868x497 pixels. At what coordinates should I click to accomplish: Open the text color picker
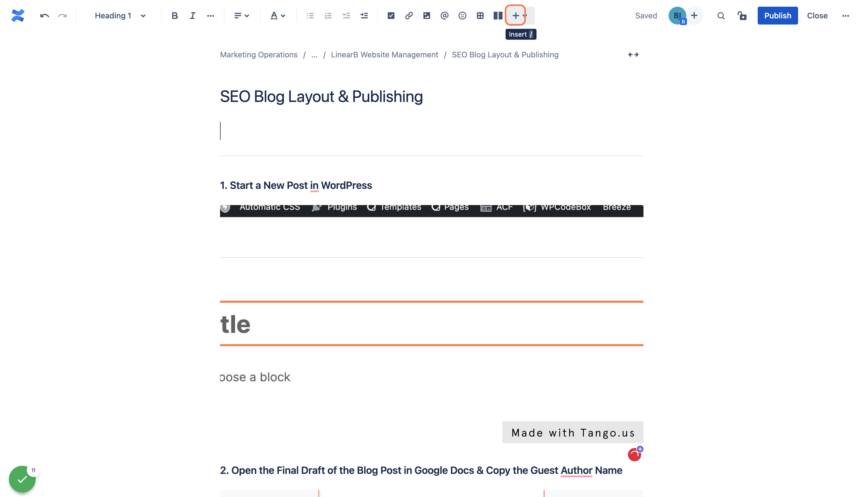277,16
